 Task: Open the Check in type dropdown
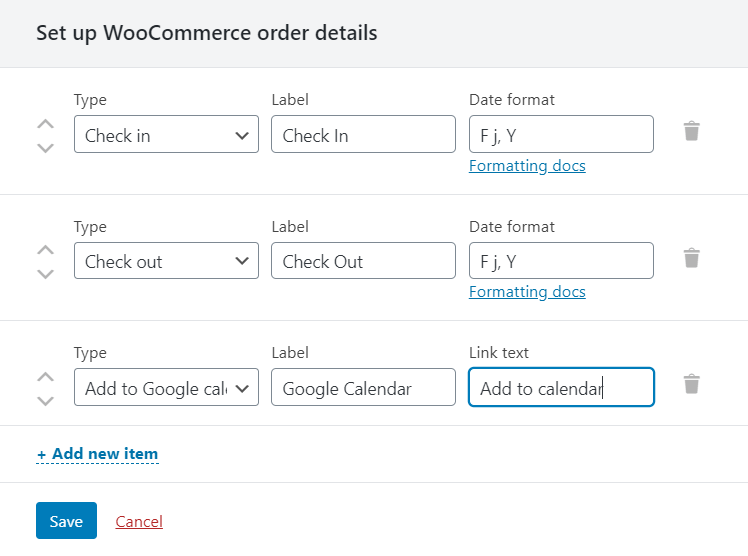166,134
